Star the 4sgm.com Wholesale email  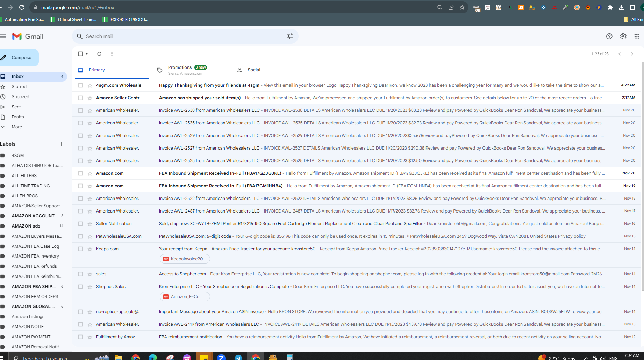(x=90, y=85)
